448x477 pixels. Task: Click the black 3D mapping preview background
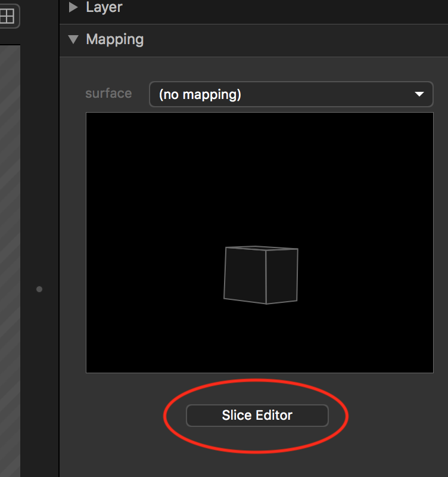[149, 179]
